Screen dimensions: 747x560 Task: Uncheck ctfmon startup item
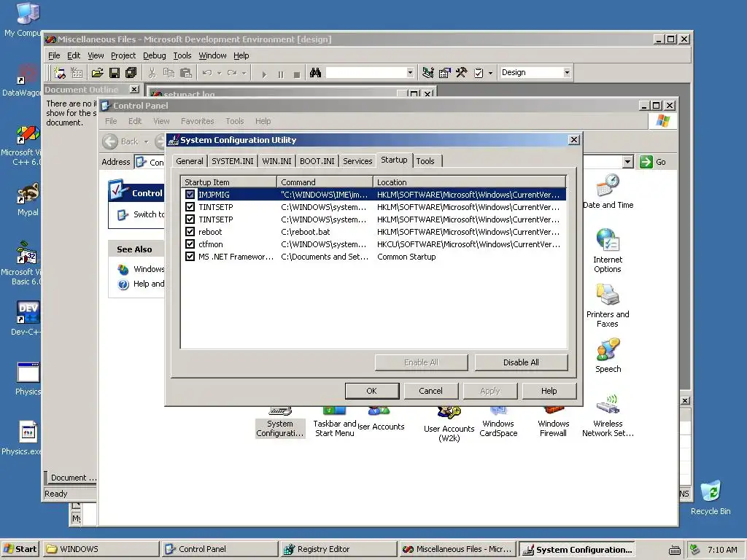(x=190, y=244)
